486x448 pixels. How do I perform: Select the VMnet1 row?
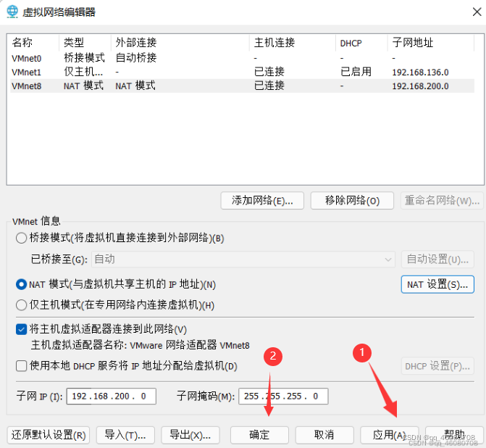point(242,72)
